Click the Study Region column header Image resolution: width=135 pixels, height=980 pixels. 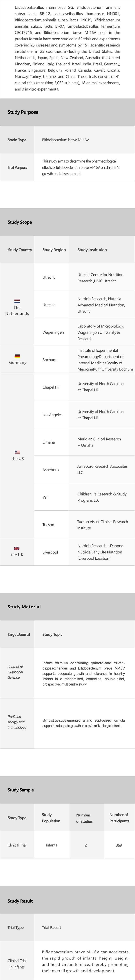pos(54,250)
